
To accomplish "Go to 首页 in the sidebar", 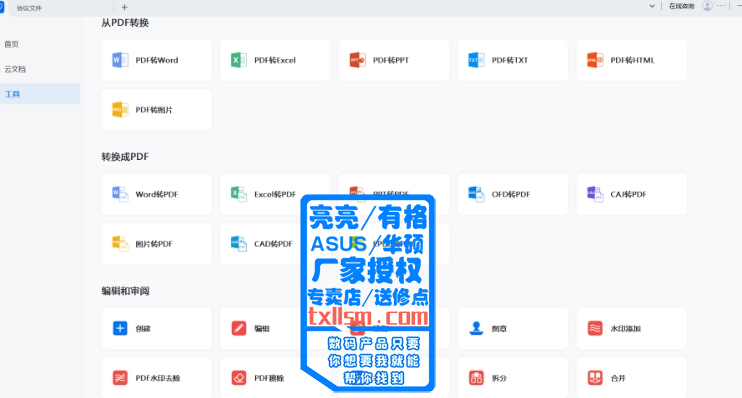I will tap(11, 44).
